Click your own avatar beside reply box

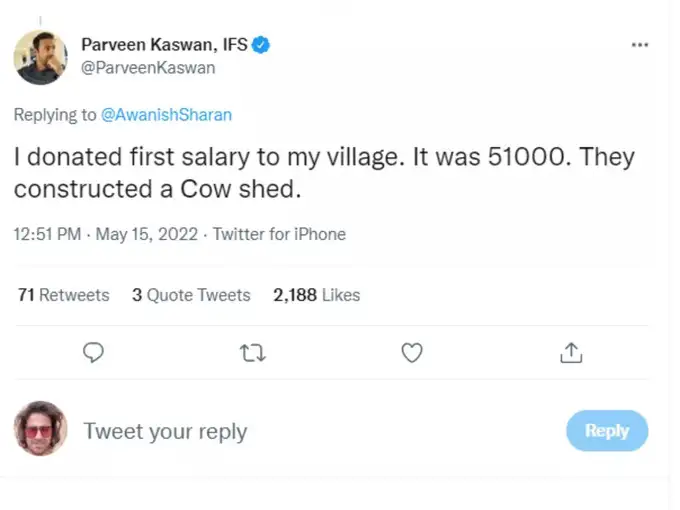41,429
